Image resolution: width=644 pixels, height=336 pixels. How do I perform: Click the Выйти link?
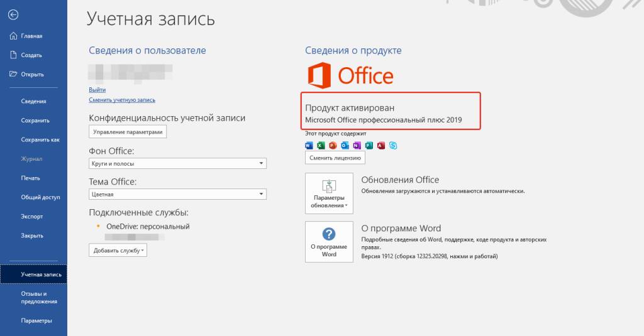pyautogui.click(x=97, y=90)
